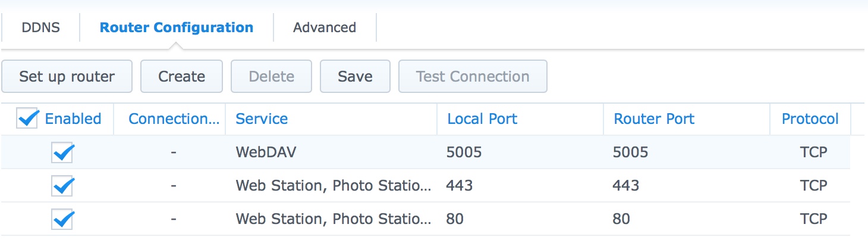
Task: Disable the port 443 rule checkbox
Action: click(x=63, y=186)
